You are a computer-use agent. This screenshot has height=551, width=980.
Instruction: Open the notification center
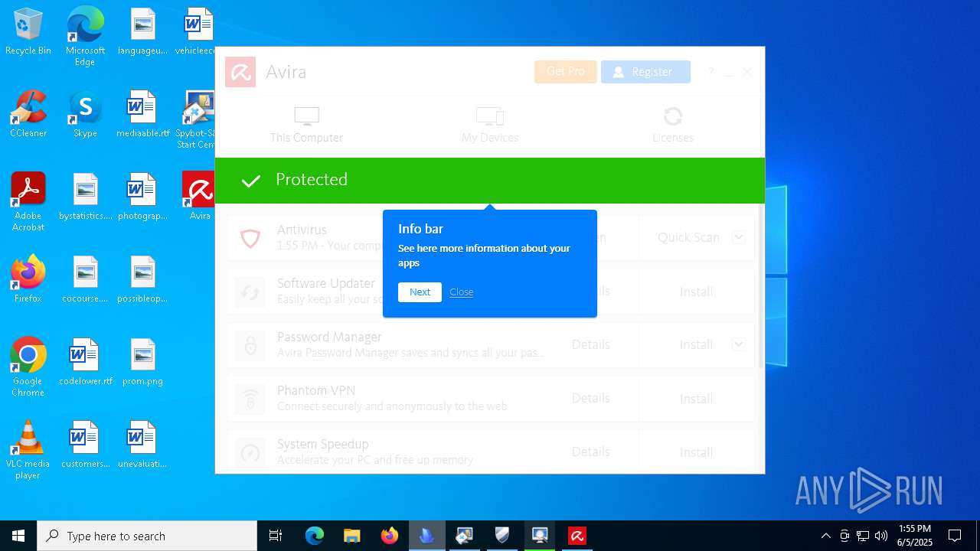955,536
